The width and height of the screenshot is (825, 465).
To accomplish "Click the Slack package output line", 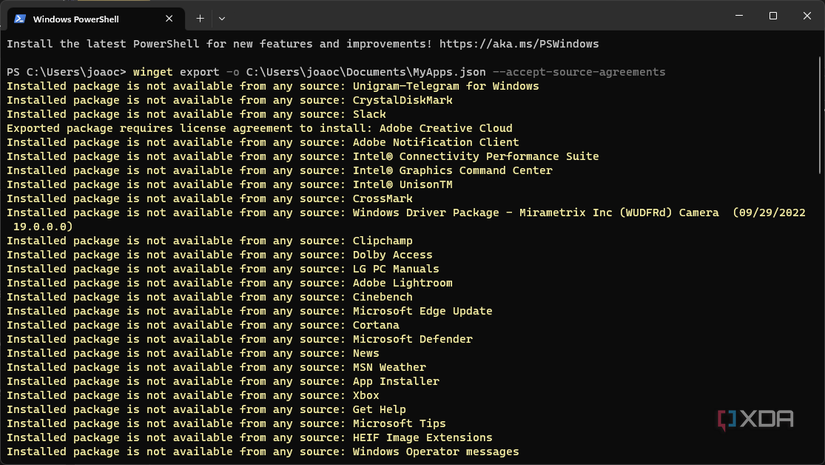I will (x=196, y=114).
